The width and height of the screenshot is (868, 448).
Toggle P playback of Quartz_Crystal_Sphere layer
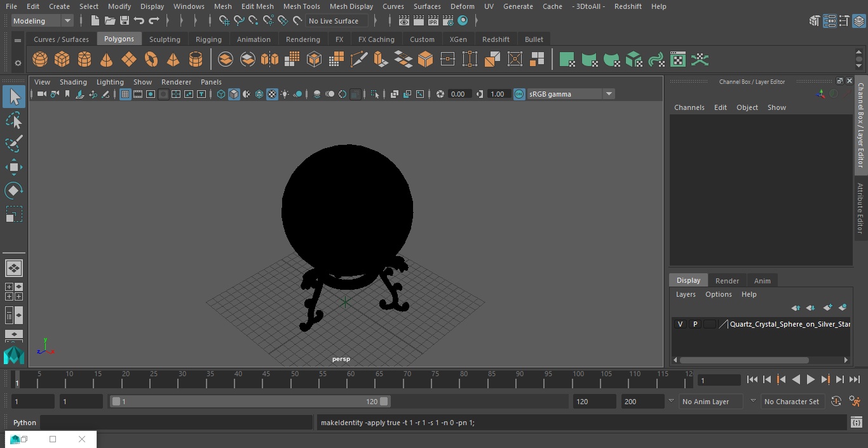pos(695,324)
